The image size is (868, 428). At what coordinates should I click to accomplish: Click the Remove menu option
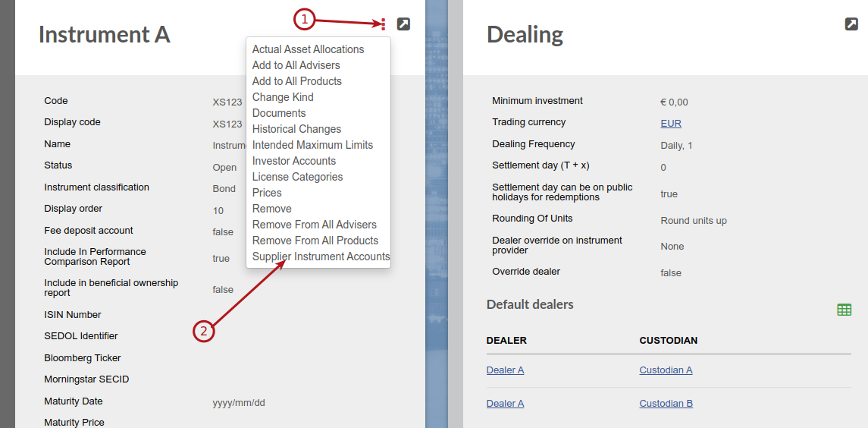[272, 209]
